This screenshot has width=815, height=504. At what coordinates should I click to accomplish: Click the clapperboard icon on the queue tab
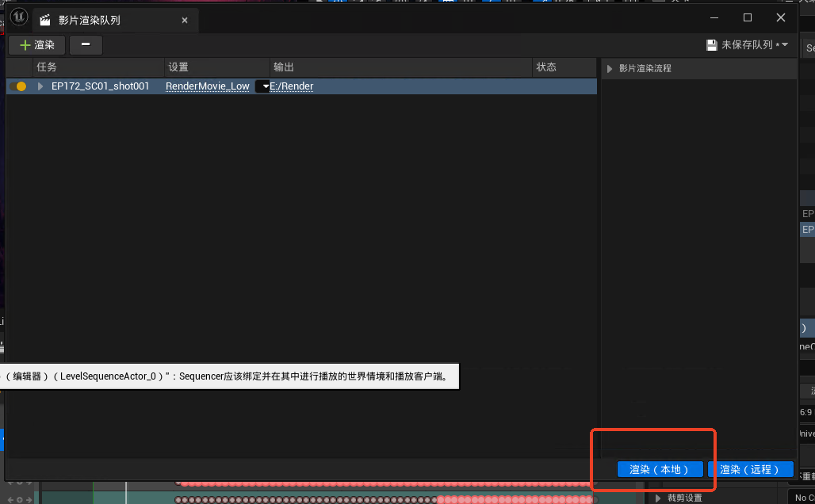point(45,20)
